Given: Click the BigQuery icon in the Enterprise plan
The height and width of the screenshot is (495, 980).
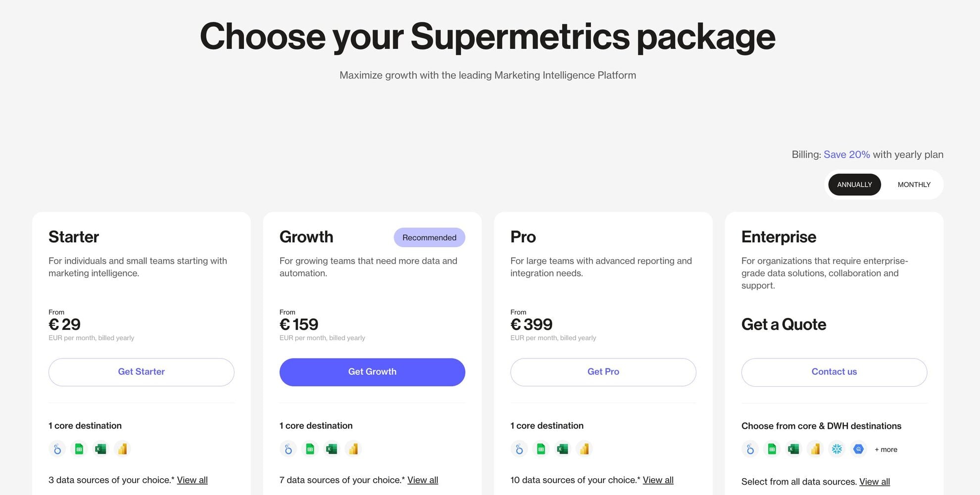Looking at the screenshot, I should click(858, 449).
